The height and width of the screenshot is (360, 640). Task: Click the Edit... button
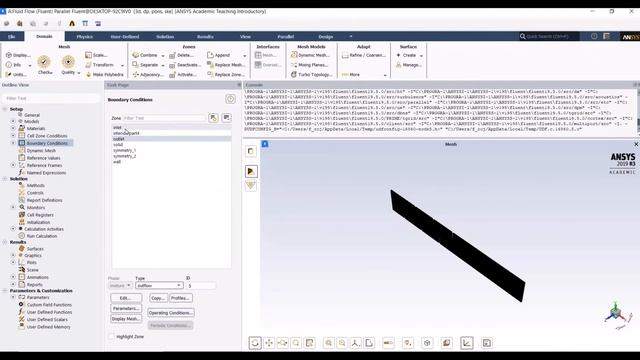tap(126, 298)
